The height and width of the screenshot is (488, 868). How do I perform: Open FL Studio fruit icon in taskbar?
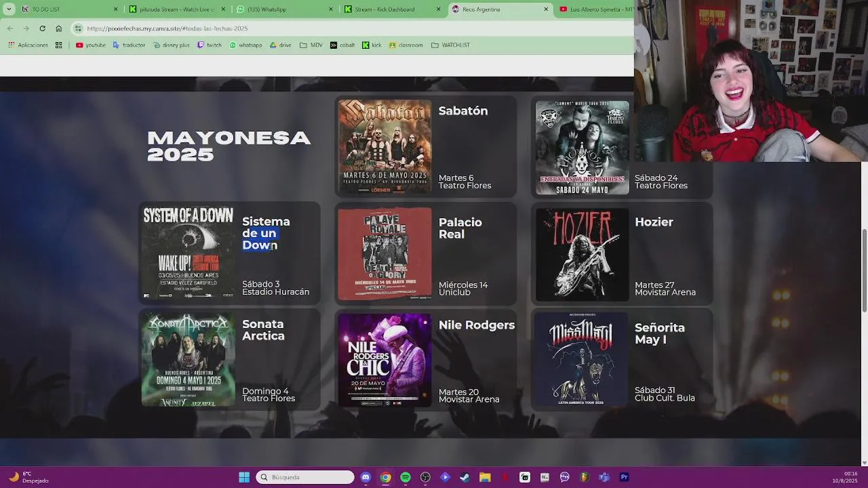[x=584, y=477]
